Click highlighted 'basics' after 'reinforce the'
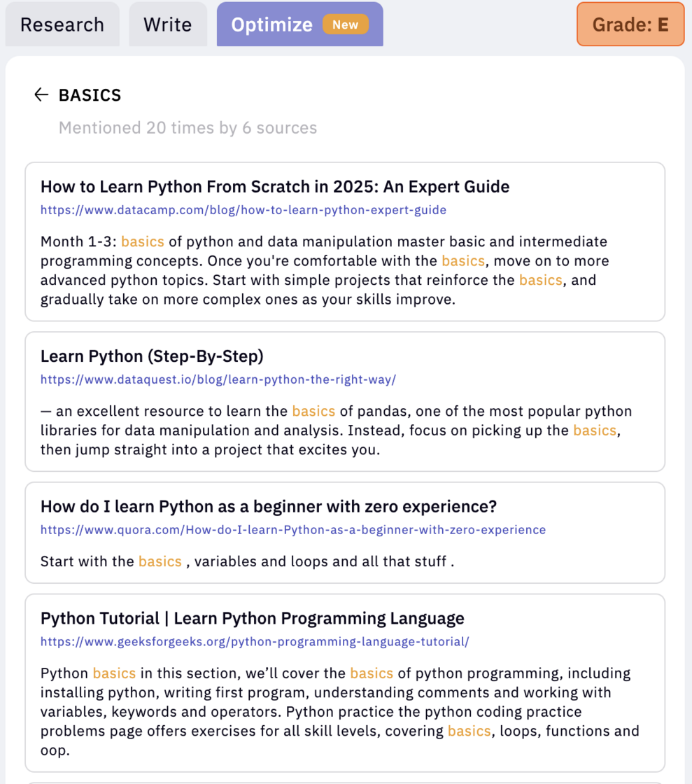692x784 pixels. coord(541,280)
